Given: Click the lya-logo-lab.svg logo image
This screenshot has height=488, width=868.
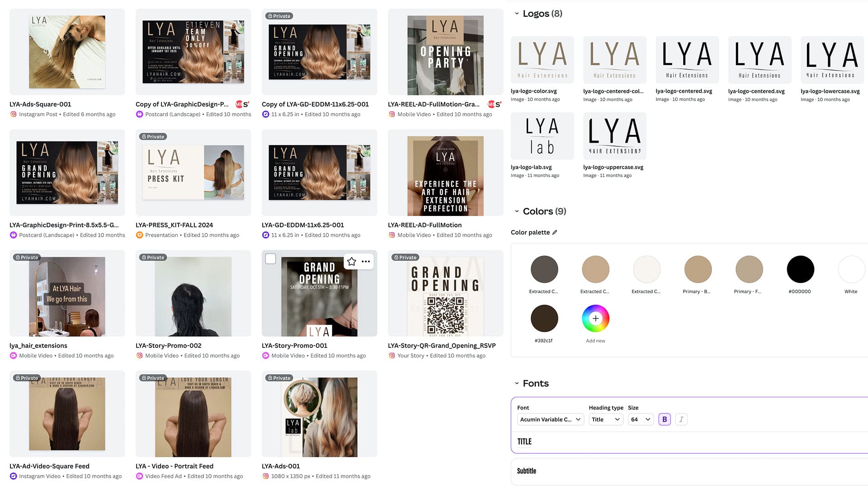Looking at the screenshot, I should tap(542, 136).
